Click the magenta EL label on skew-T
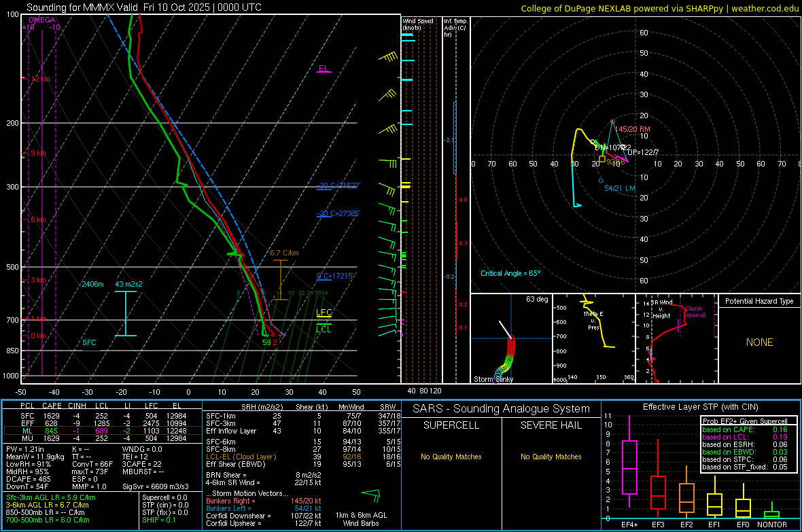Screen dimensions: 802x532 [x=324, y=69]
